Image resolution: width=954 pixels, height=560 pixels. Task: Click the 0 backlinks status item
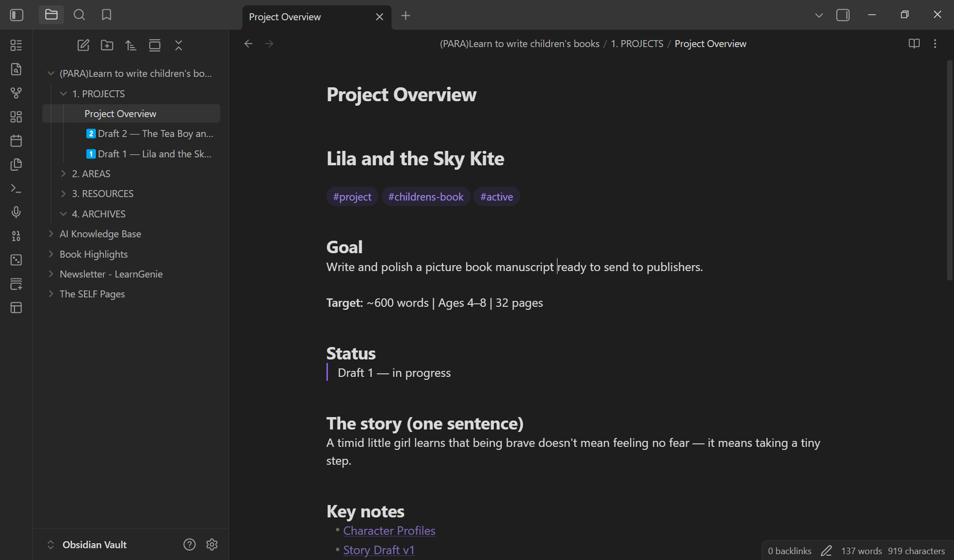pyautogui.click(x=789, y=551)
